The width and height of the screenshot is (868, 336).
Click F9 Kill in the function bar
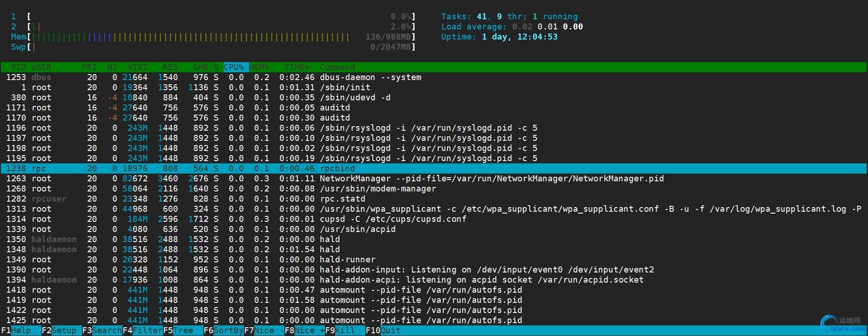(345, 330)
